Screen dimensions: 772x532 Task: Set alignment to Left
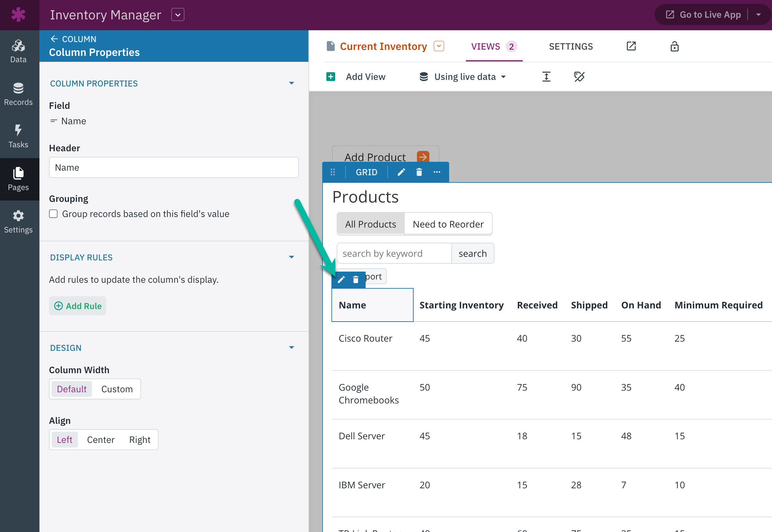click(65, 440)
